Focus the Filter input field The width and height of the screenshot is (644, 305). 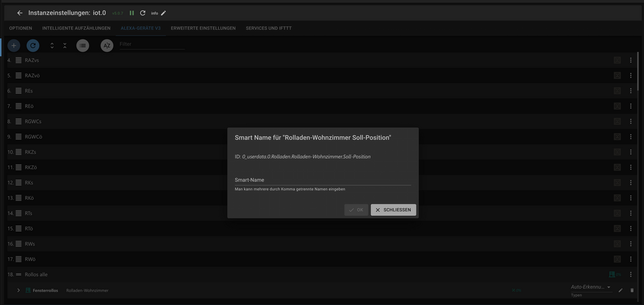[x=152, y=44]
